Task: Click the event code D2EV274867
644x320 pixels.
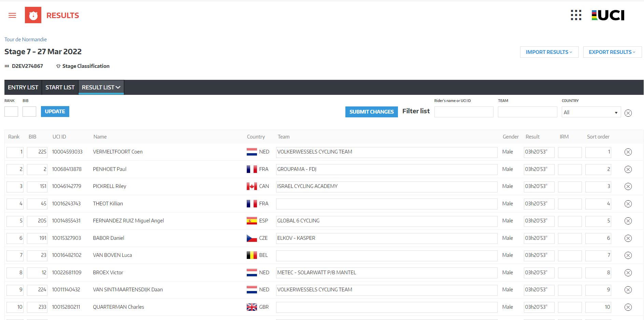Action: click(x=27, y=66)
